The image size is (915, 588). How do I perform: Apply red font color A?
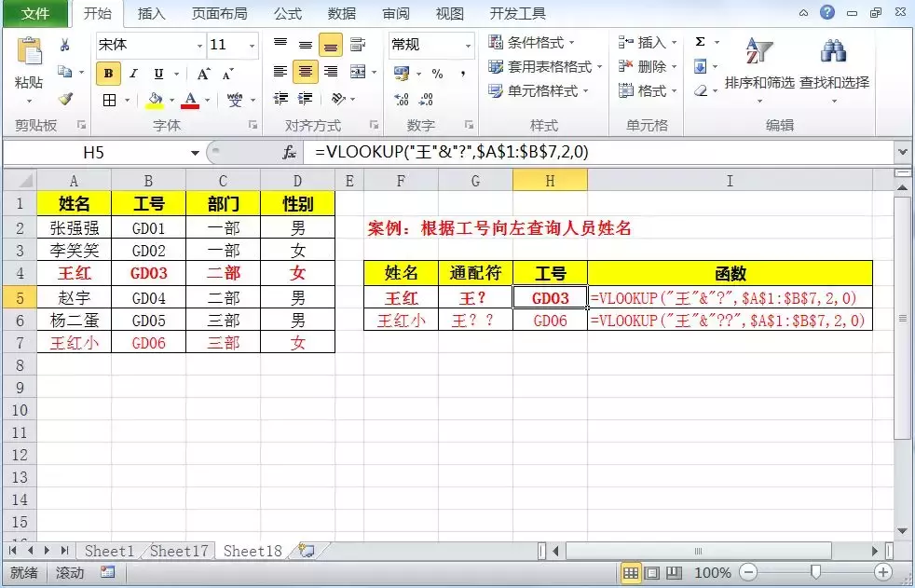pos(190,100)
